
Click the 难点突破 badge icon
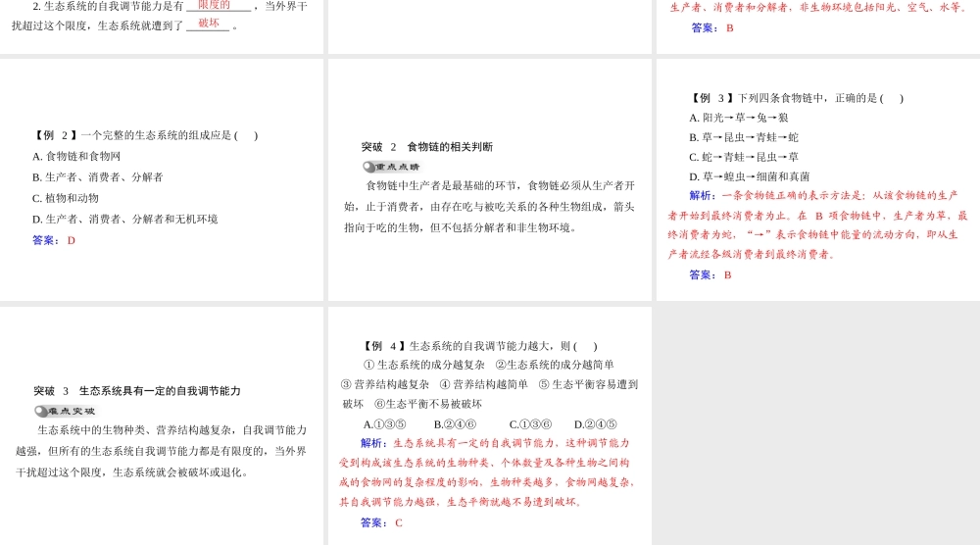[x=65, y=411]
